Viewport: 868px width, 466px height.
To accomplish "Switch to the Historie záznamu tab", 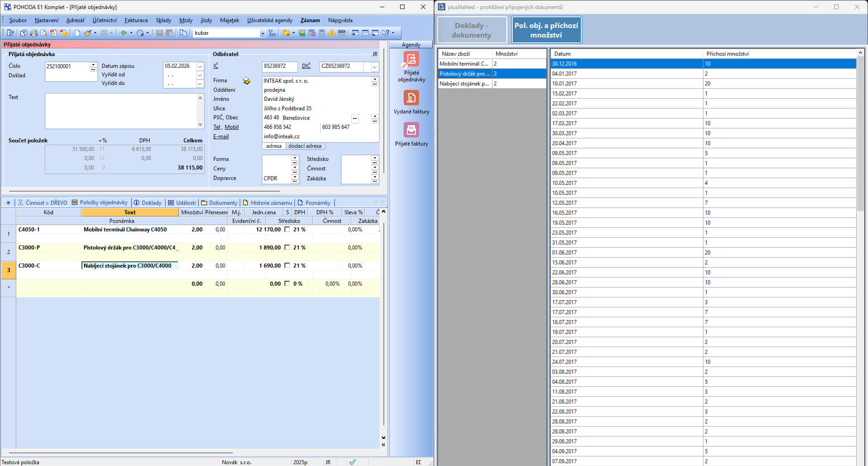I will [x=271, y=203].
